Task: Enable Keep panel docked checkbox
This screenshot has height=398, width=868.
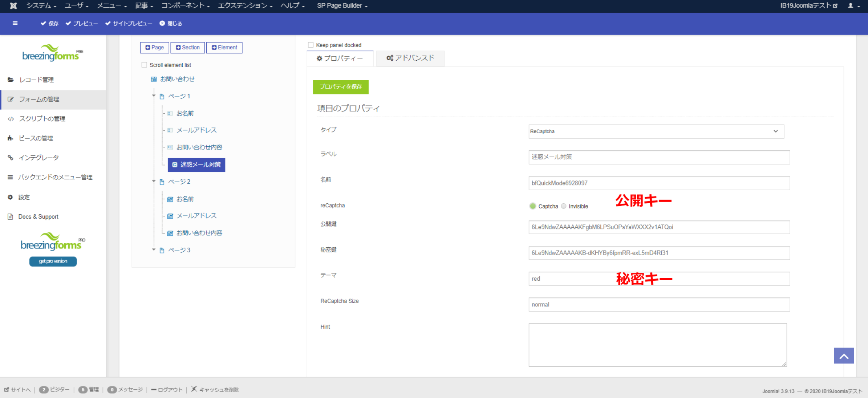Action: pyautogui.click(x=311, y=45)
